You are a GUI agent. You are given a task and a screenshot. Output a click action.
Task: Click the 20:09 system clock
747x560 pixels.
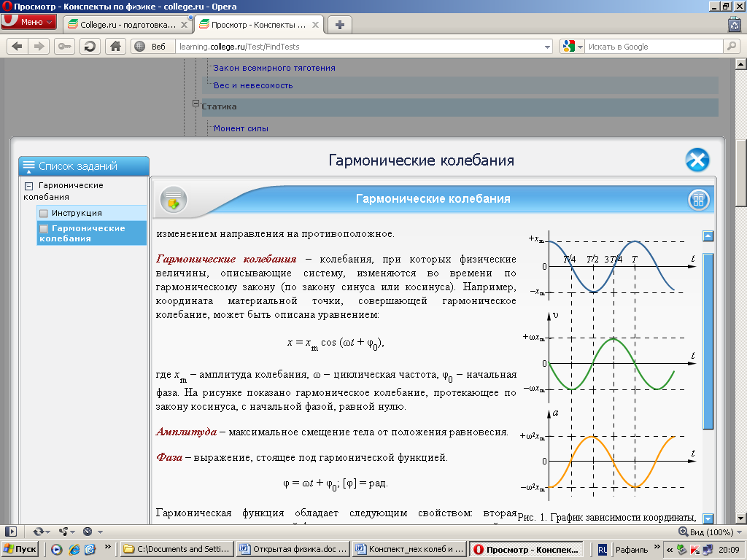(x=729, y=550)
